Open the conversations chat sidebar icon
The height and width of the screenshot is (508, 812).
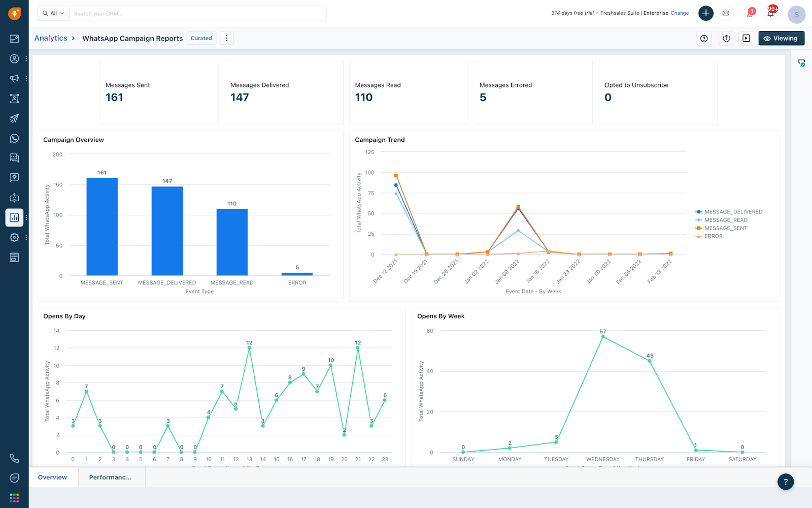[14, 158]
